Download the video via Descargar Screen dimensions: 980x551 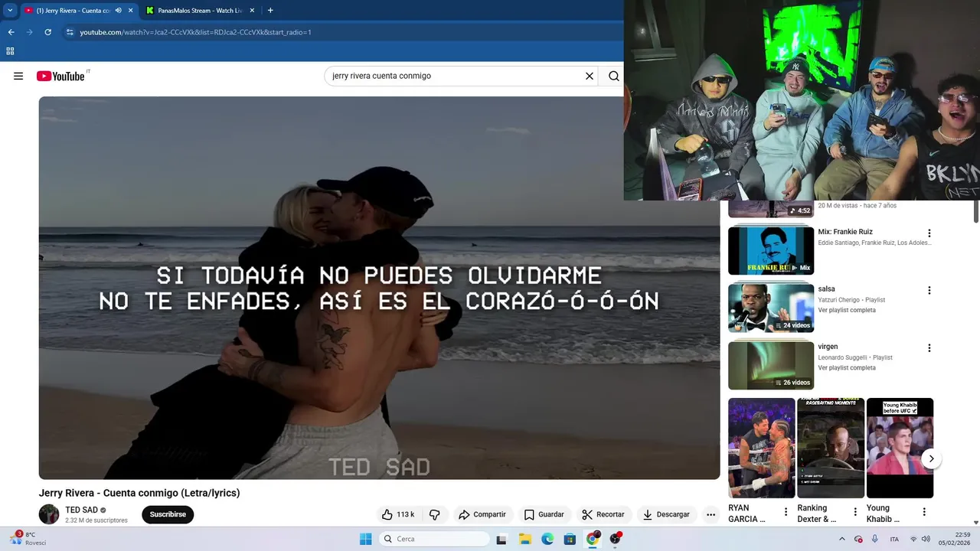pyautogui.click(x=666, y=514)
